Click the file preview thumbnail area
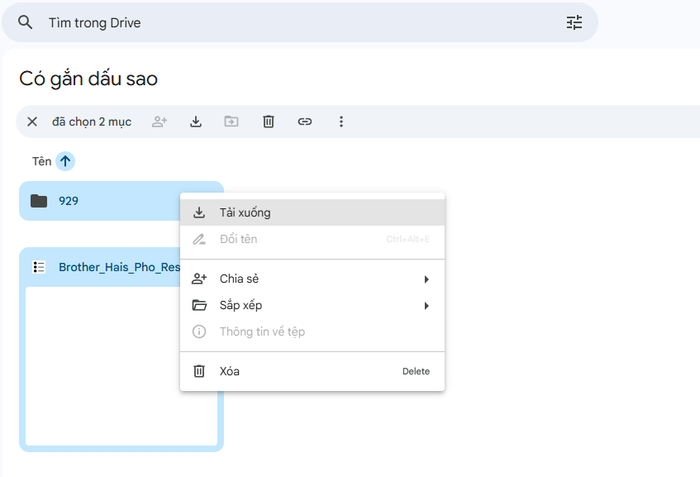This screenshot has width=700, height=477. point(121,365)
